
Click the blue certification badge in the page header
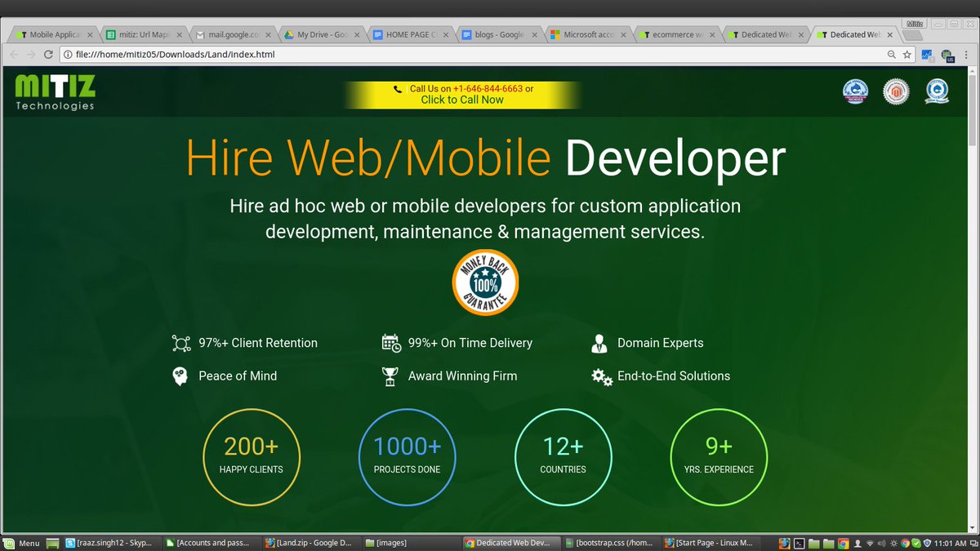[x=855, y=91]
